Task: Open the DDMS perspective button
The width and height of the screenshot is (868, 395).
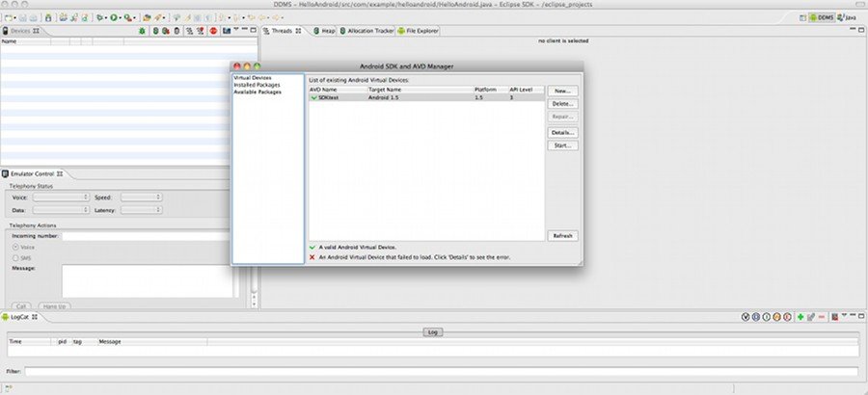Action: (x=822, y=17)
